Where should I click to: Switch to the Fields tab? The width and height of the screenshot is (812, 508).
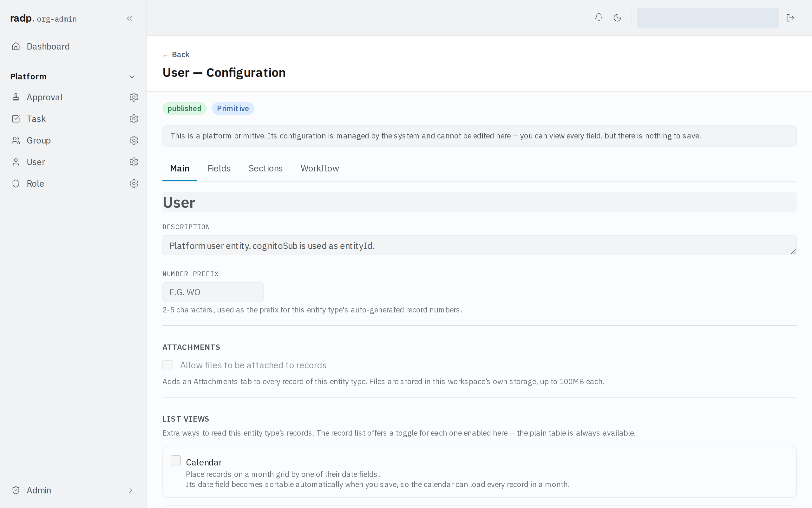[219, 168]
